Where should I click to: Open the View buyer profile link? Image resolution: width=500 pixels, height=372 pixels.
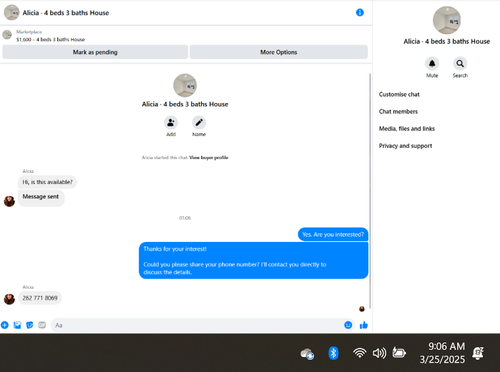[209, 158]
